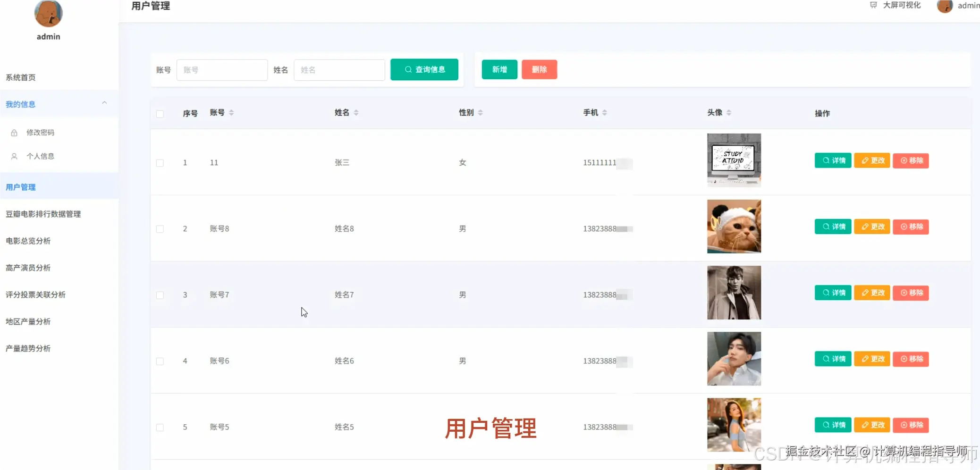
Task: Sort the table by 性别 column arrows
Action: coord(480,113)
